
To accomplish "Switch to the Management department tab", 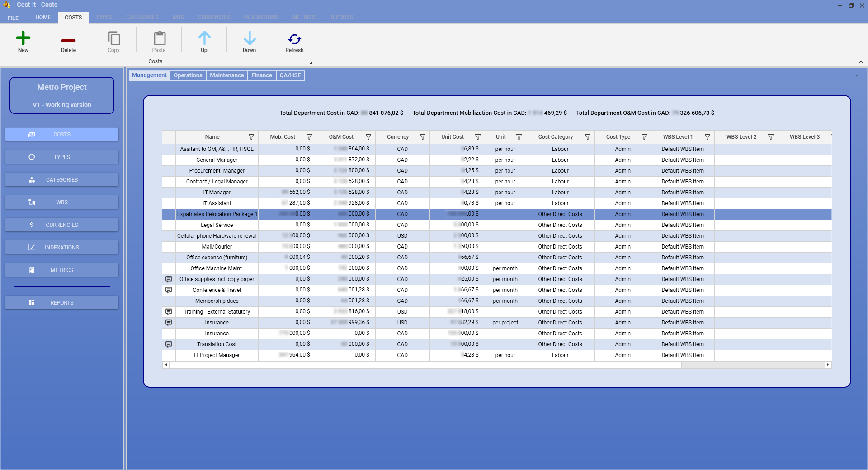I will (149, 75).
